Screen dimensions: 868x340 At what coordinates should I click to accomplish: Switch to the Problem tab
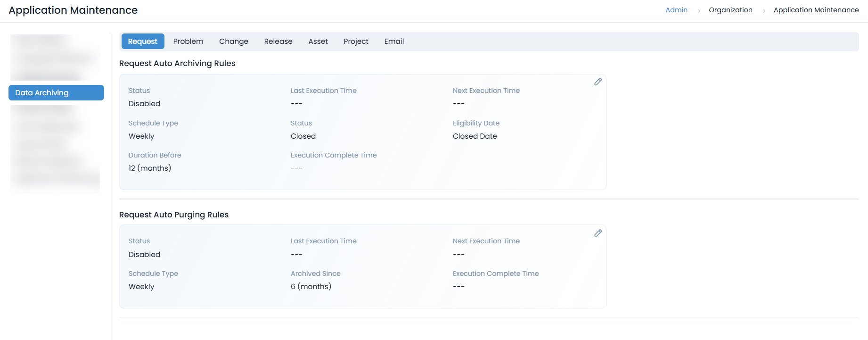(x=188, y=41)
